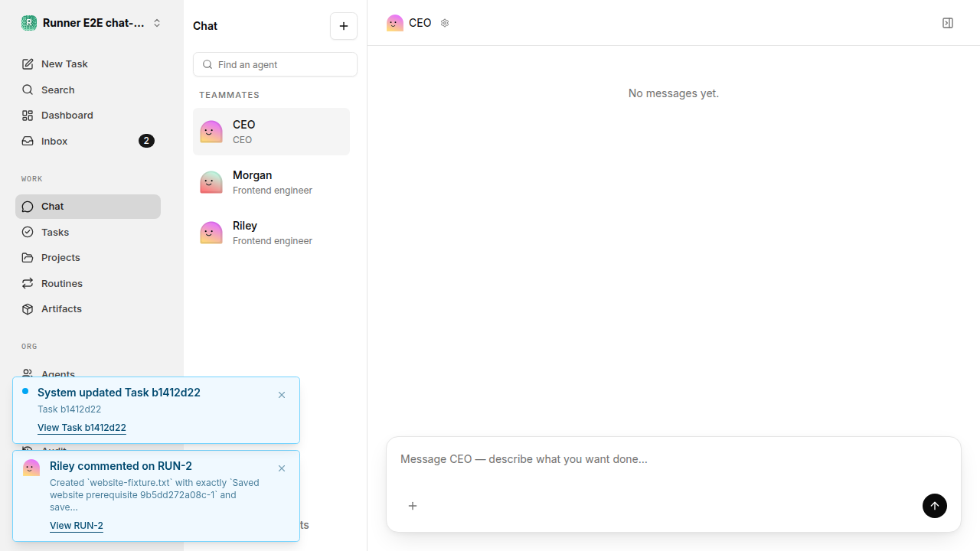Click the System updated Task b1412d22 title
Viewport: 980px width, 551px height.
pos(119,393)
